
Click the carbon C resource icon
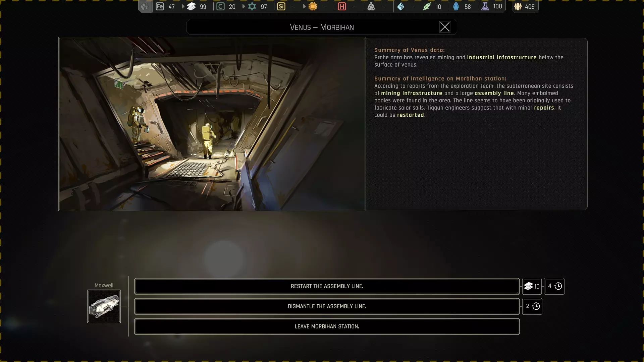coord(220,6)
